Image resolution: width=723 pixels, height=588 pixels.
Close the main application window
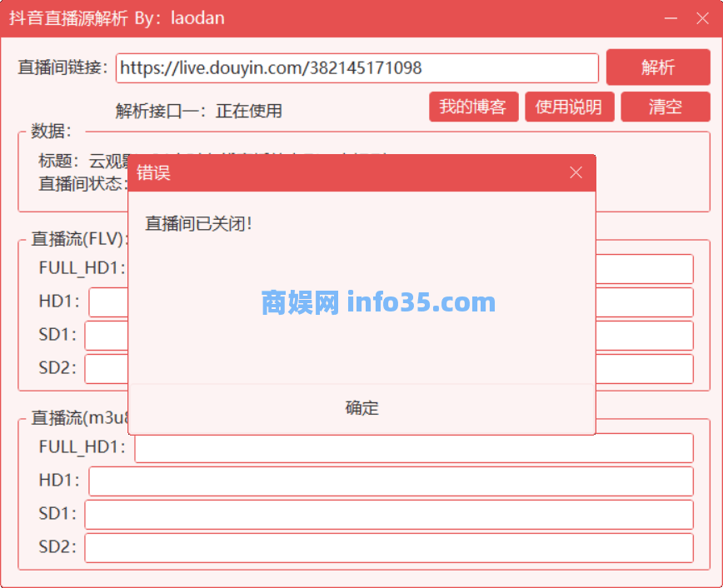(x=702, y=18)
